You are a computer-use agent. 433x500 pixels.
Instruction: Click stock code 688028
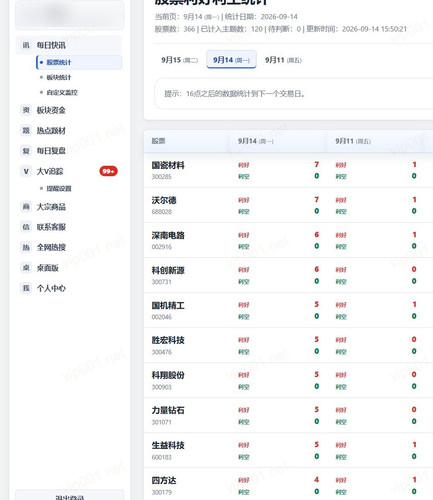coord(162,212)
